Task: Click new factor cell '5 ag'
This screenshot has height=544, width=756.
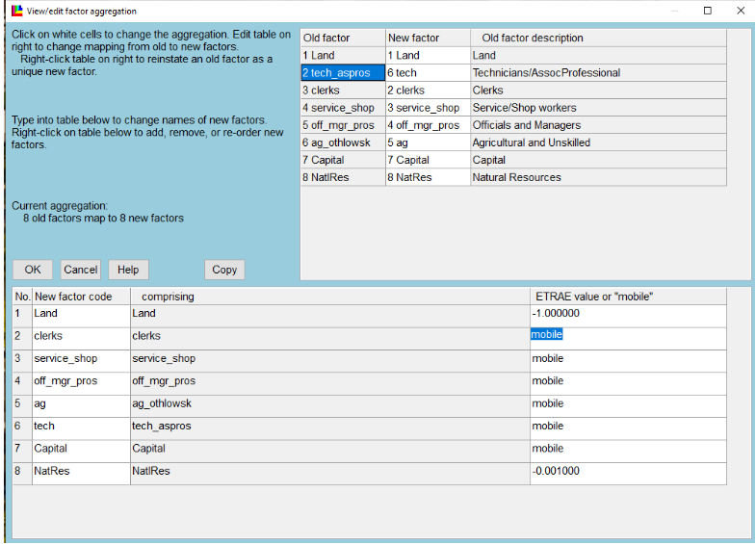Action: [x=429, y=142]
